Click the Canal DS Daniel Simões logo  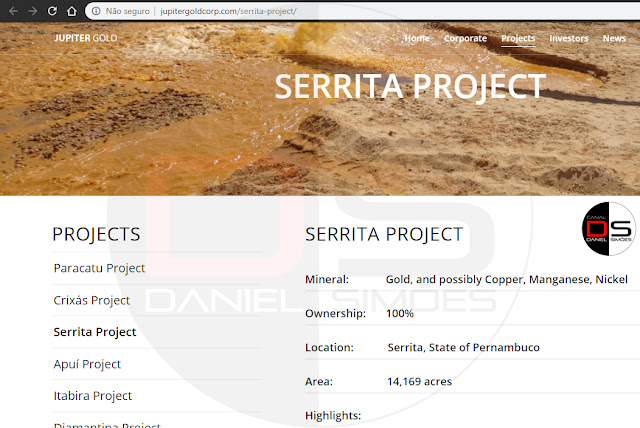point(609,228)
